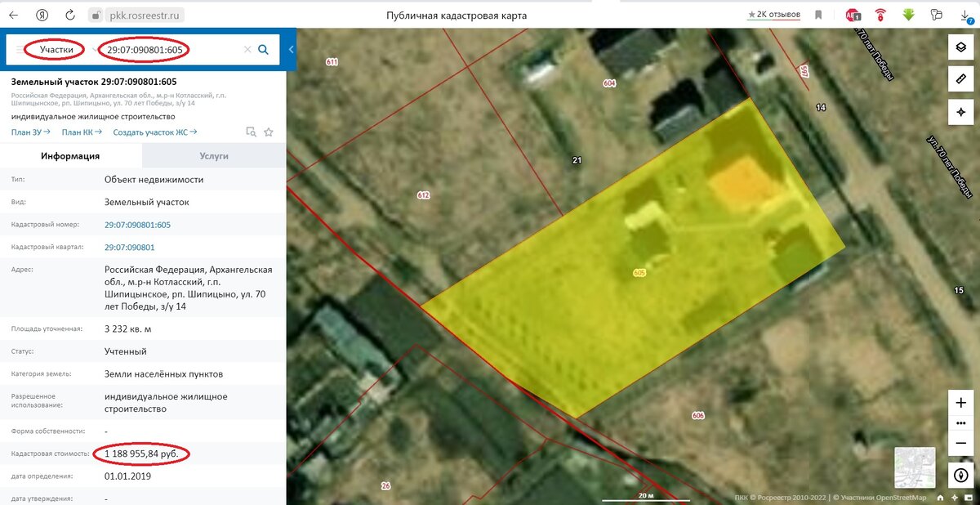Click the heading Земельный участок 29:07:090801:605
980x505 pixels.
(x=94, y=82)
